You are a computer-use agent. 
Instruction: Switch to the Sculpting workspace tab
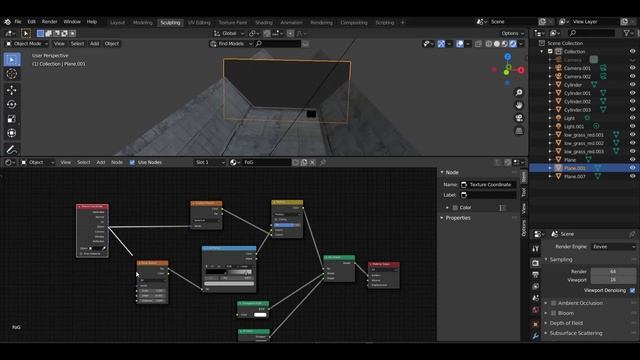point(170,22)
